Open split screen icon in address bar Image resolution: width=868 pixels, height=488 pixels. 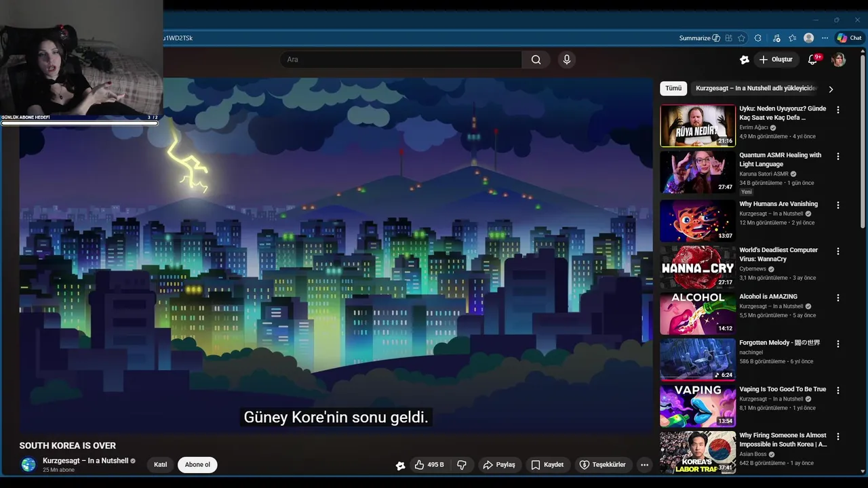pos(728,38)
